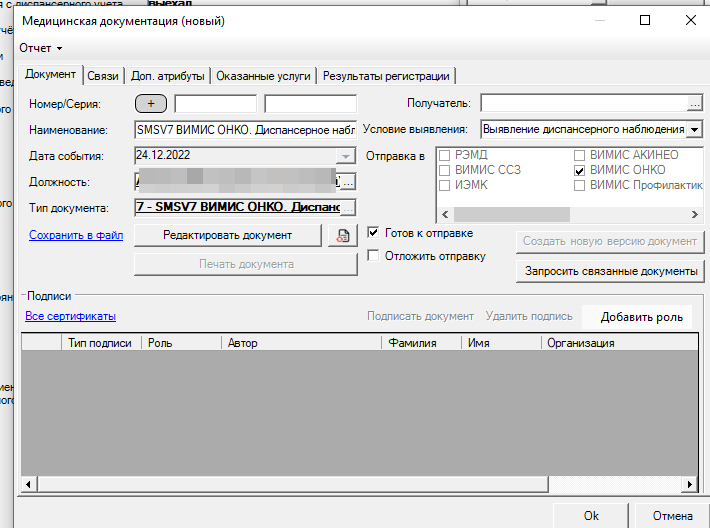The width and height of the screenshot is (710, 528).
Task: Click the Печать документа button
Action: 246,264
